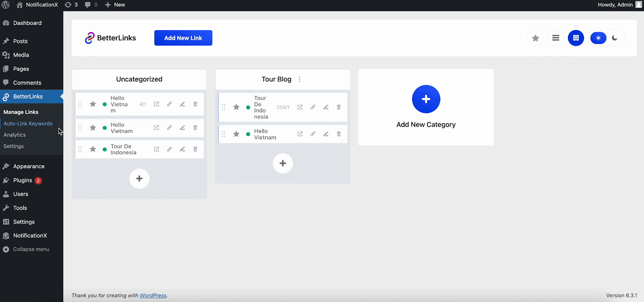Edit Tour De Indonesia link in Uncategorized
644x302 pixels.
182,149
